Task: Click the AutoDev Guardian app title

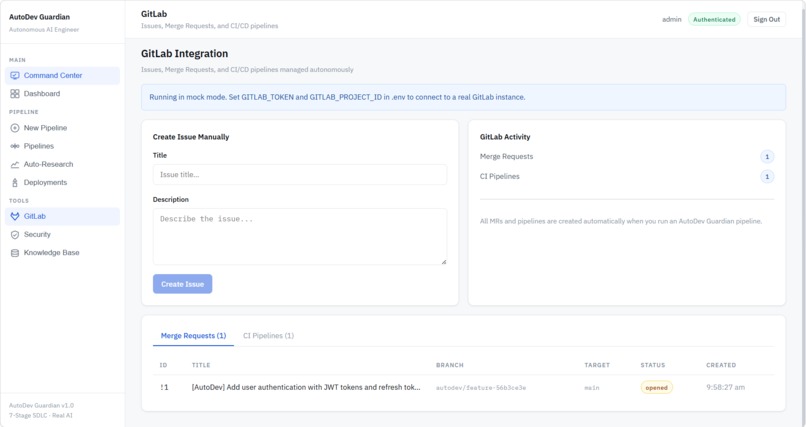Action: pos(40,17)
